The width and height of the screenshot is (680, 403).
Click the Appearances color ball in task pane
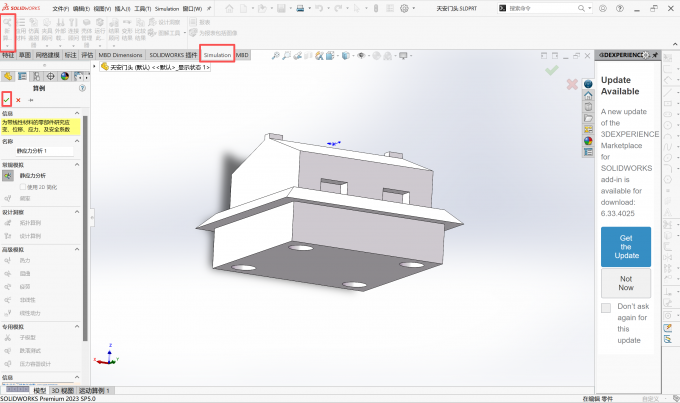pos(588,140)
